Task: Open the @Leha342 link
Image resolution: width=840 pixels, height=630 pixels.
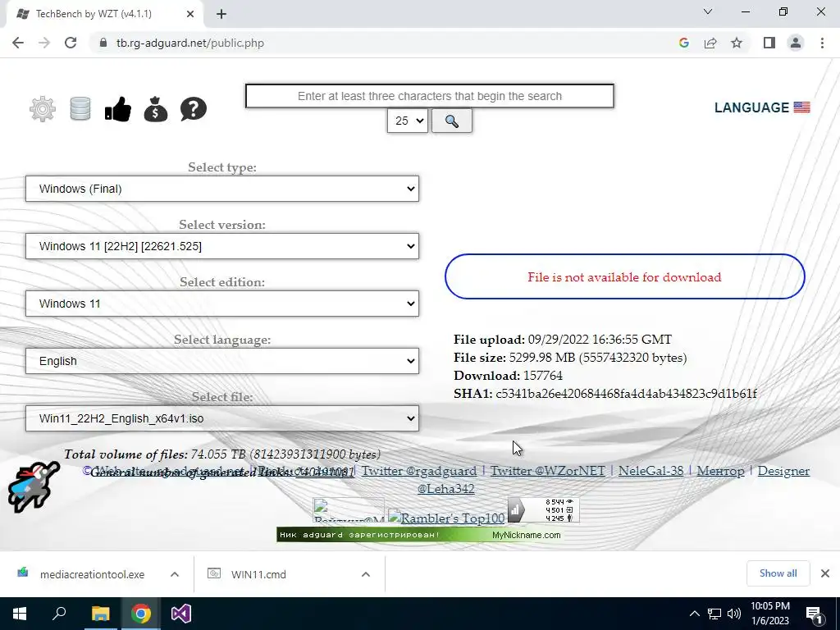Action: (x=445, y=489)
